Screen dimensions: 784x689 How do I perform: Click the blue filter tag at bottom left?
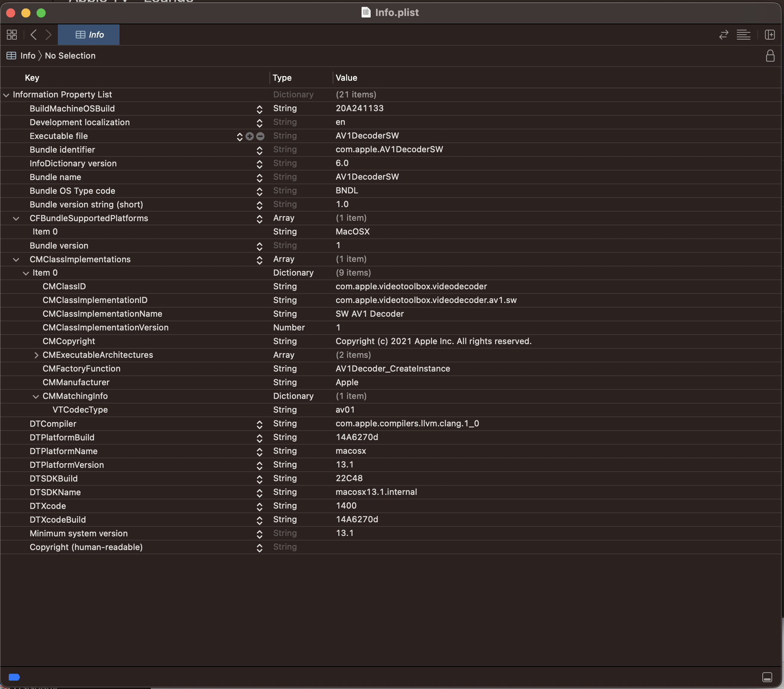[x=14, y=677]
